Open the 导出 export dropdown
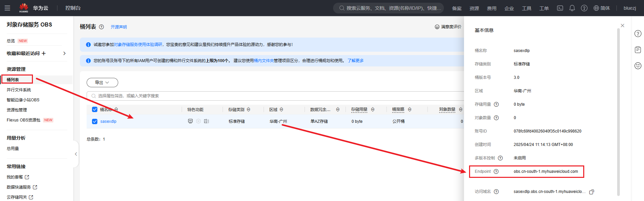Image resolution: width=644 pixels, height=201 pixels. click(x=102, y=83)
